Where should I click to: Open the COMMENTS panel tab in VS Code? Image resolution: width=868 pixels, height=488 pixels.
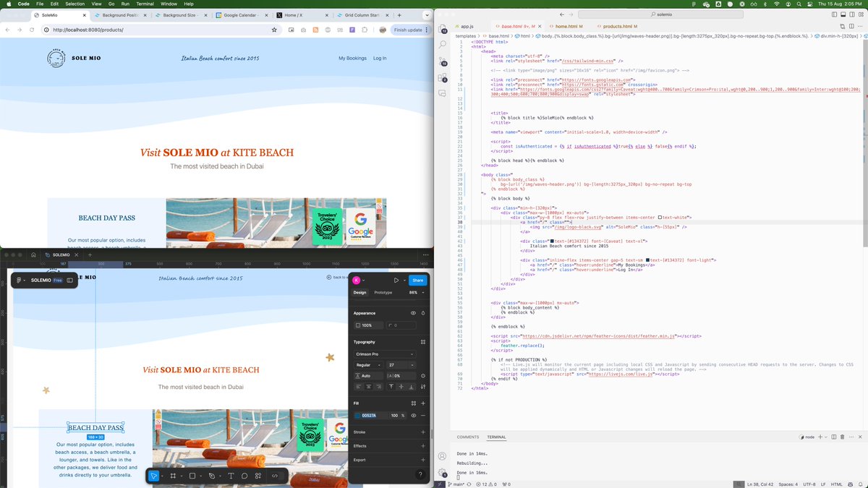[467, 437]
